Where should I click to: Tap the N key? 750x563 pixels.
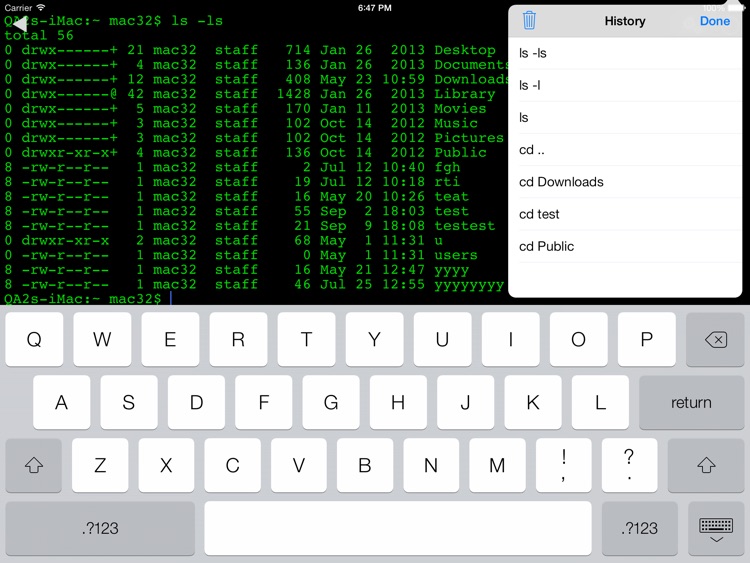(431, 465)
